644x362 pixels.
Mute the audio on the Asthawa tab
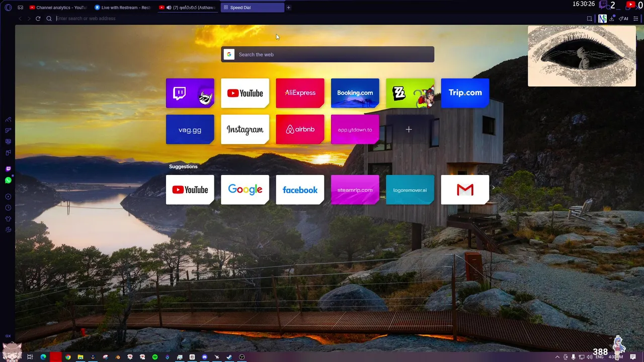pos(169,8)
